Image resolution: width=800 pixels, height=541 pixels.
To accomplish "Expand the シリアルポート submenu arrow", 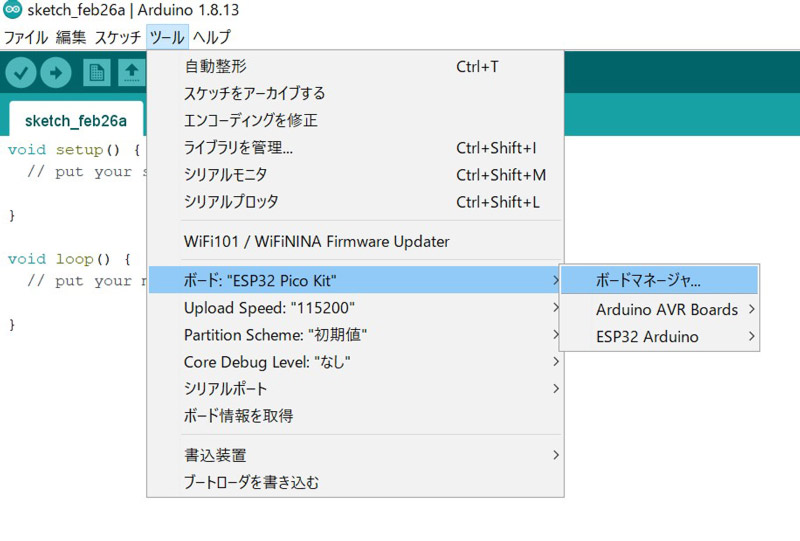I will pyautogui.click(x=556, y=389).
